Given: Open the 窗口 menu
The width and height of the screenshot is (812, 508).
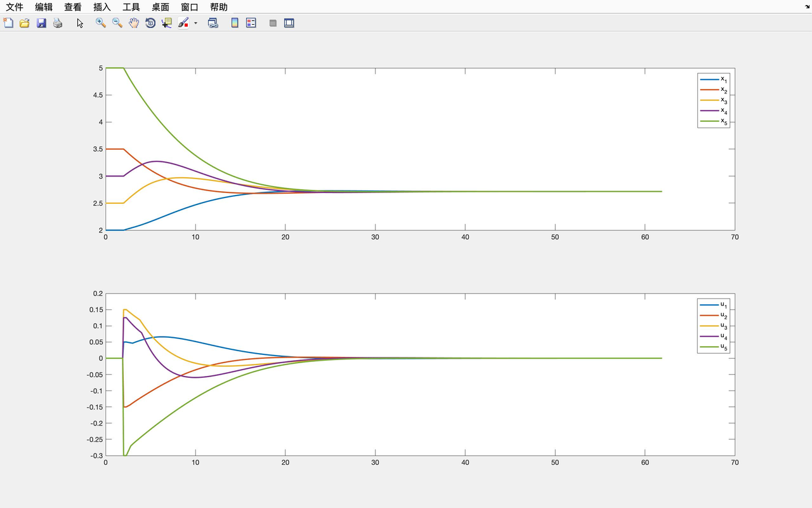Looking at the screenshot, I should coord(190,7).
